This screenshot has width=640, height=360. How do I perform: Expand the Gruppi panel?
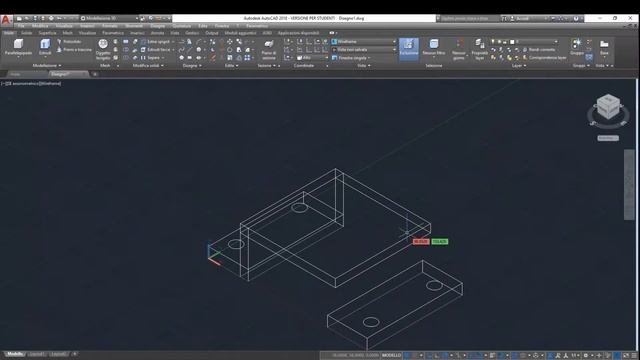pos(581,66)
